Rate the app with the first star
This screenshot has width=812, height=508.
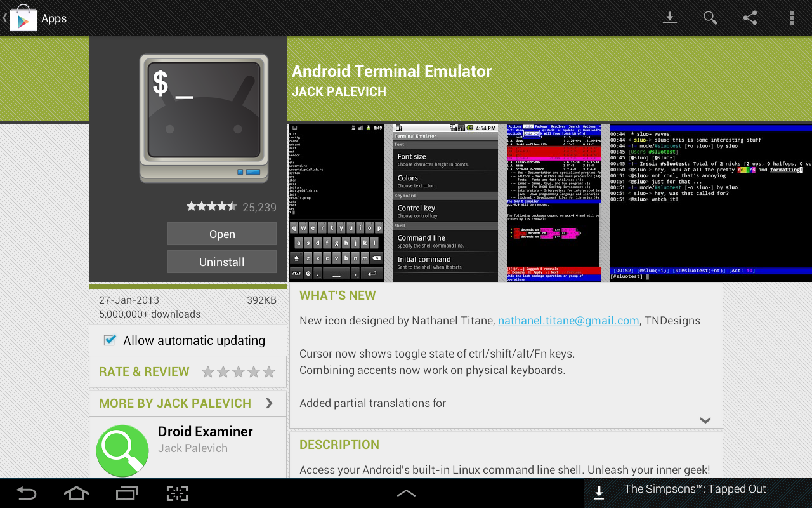pyautogui.click(x=208, y=372)
